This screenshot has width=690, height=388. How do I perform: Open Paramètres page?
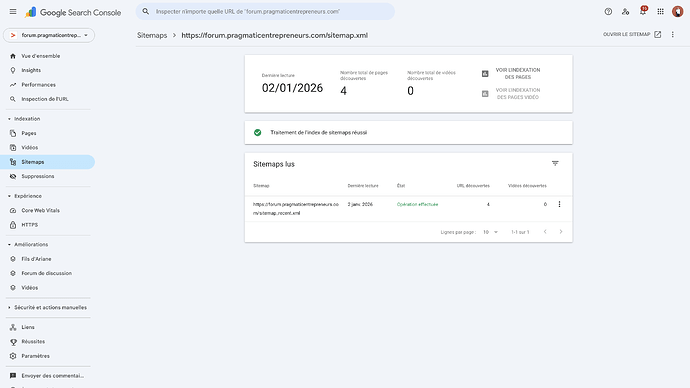tap(48, 356)
